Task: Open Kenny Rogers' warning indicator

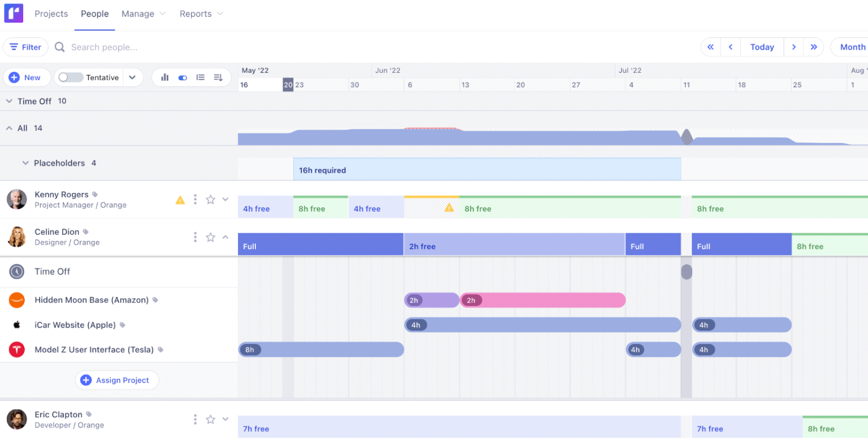Action: tap(180, 199)
